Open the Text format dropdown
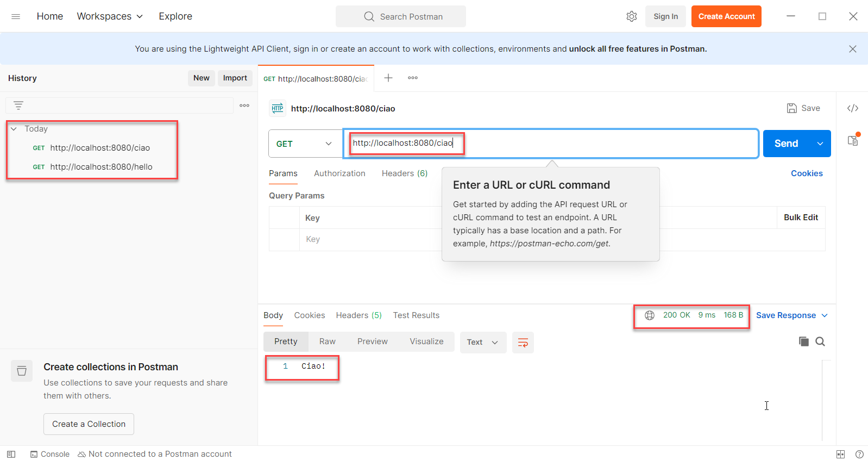Viewport: 868px width, 460px height. click(x=483, y=343)
